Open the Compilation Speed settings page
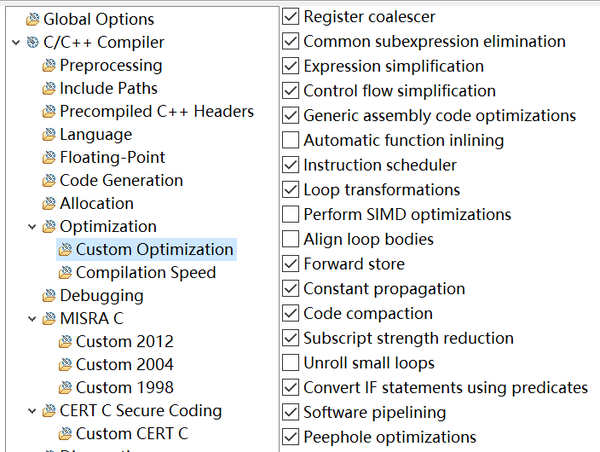This screenshot has height=452, width=600. tap(145, 272)
